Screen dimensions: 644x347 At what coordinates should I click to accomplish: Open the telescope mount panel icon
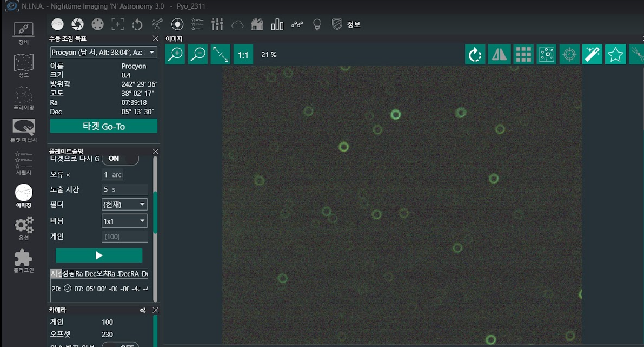click(x=157, y=24)
